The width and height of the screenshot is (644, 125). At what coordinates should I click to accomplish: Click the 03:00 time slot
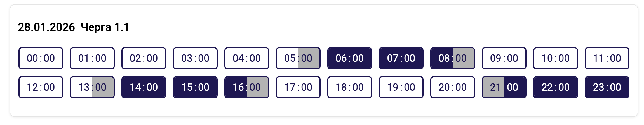[195, 58]
